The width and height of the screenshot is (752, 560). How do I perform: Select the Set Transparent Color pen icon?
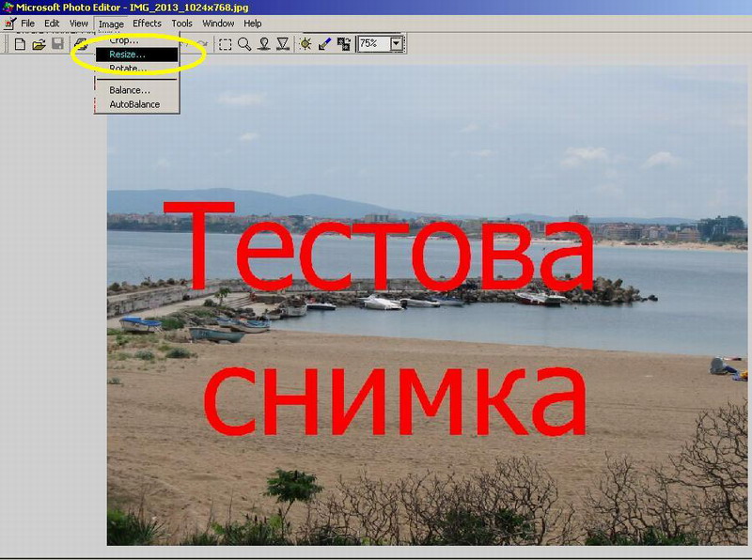(x=325, y=44)
